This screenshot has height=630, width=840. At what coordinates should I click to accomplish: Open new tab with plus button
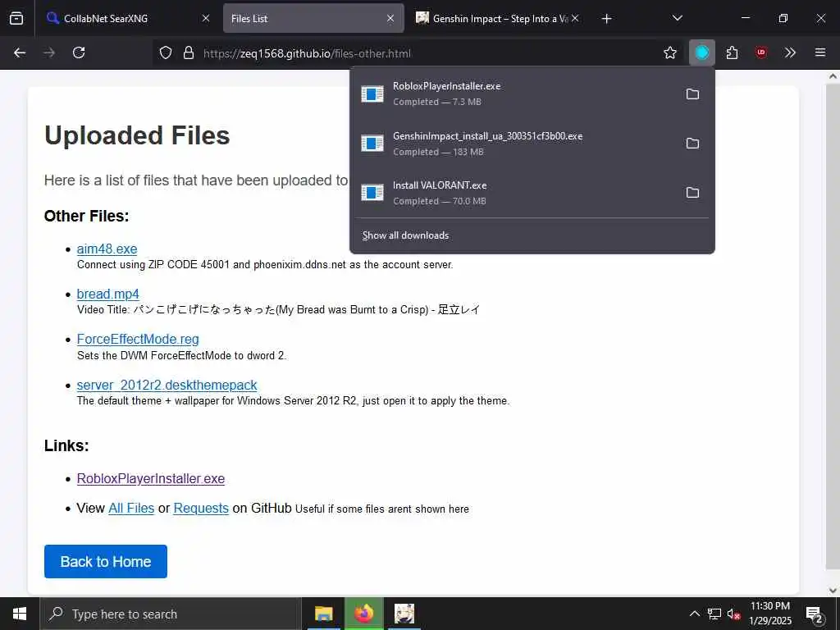pos(606,19)
